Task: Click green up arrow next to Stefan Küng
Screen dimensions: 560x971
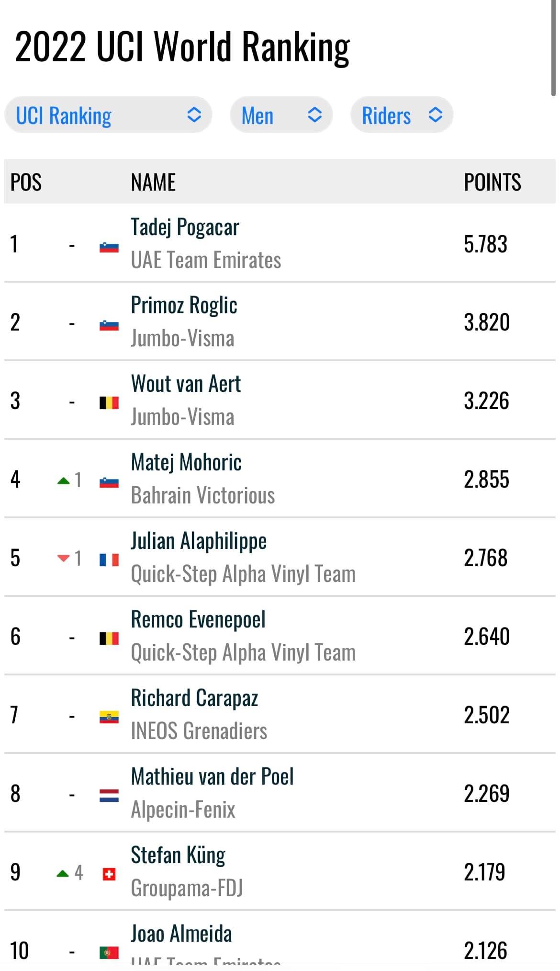Action: coord(63,874)
